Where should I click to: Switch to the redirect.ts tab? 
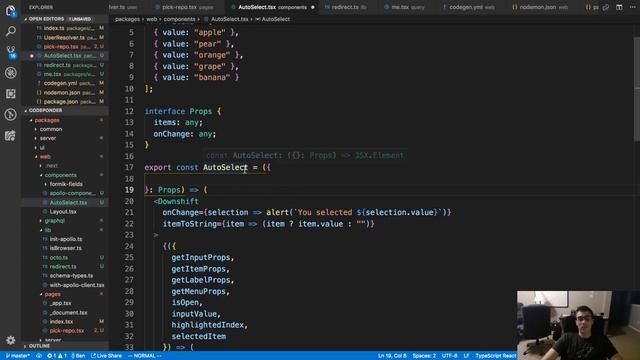[x=349, y=7]
